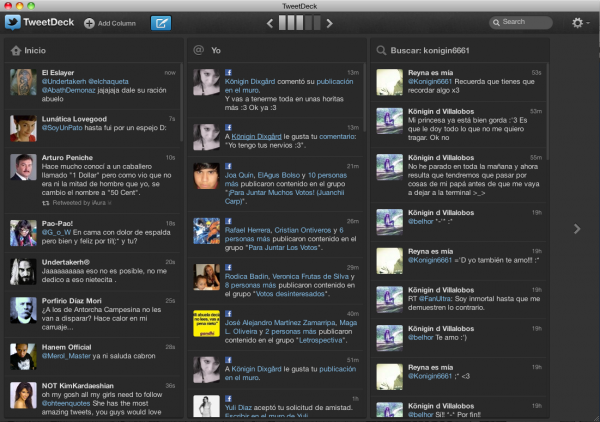Screen dimensions: 600x422
Task: Click the @elchaqueta mention link
Action: point(108,81)
